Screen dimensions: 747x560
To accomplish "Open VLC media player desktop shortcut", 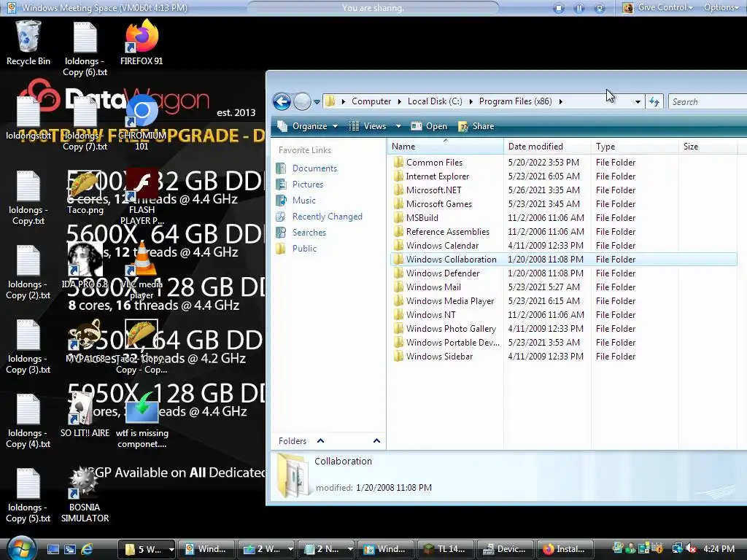I will pos(142,271).
